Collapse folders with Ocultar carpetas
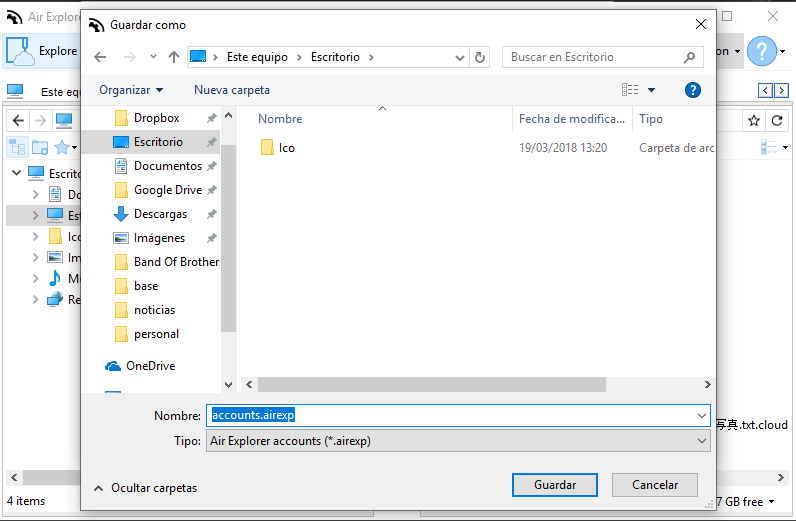 click(x=146, y=488)
